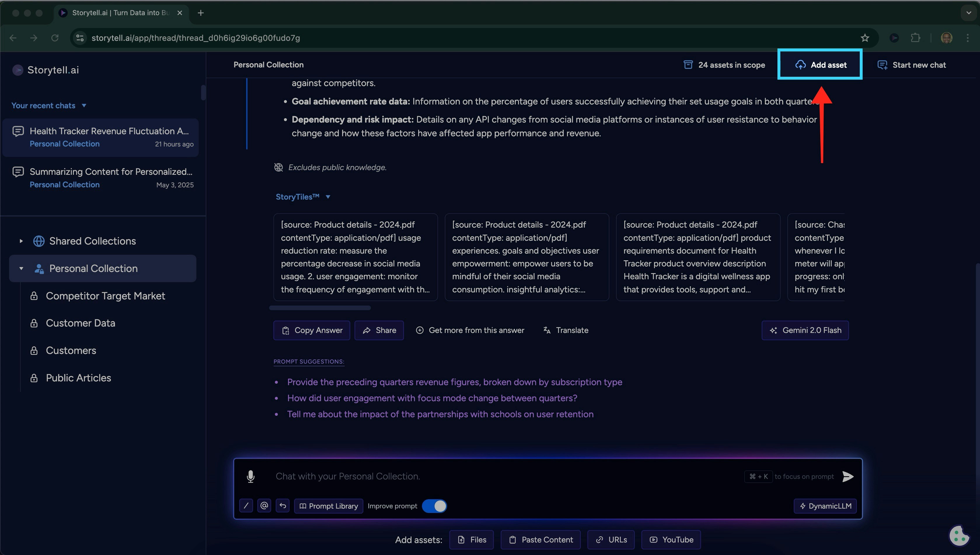This screenshot has height=555, width=980.
Task: Open Summarizing Content for Personalized chat
Action: [x=111, y=172]
